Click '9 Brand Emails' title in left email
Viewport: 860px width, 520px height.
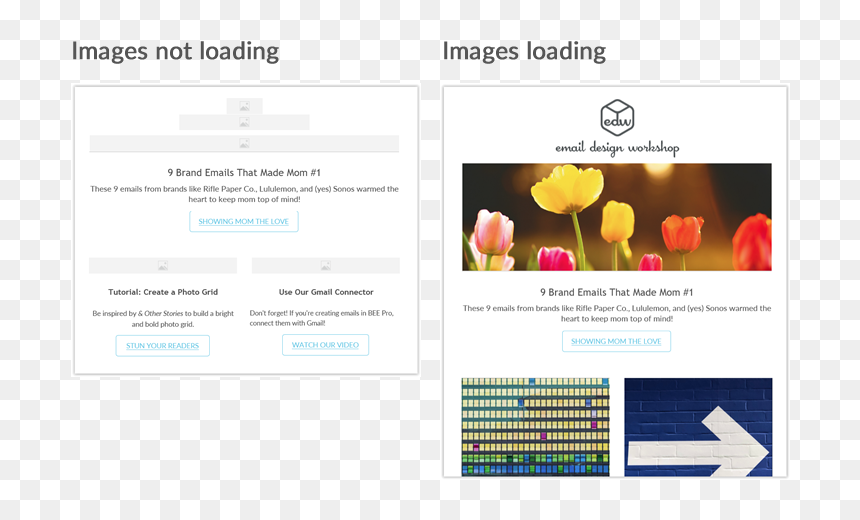tap(244, 172)
